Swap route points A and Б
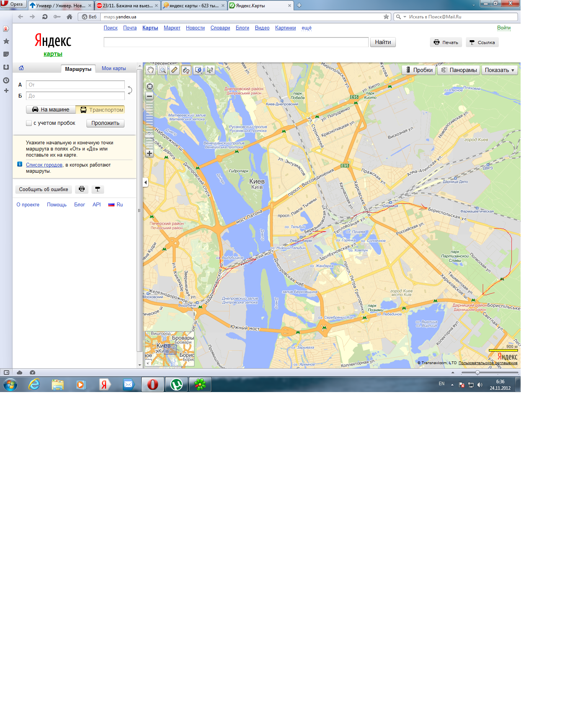The image size is (588, 706). tap(130, 90)
